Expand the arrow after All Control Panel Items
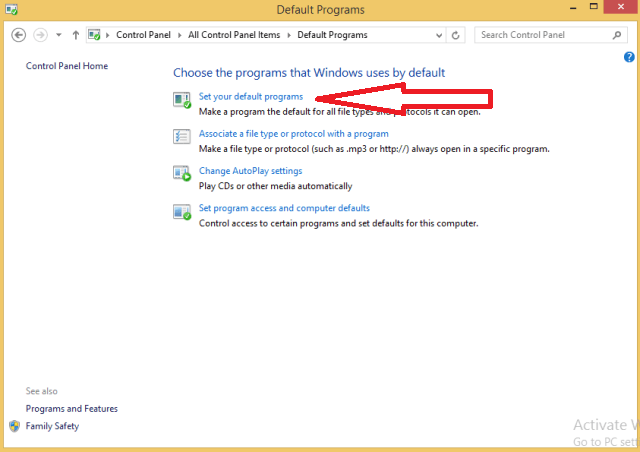The image size is (640, 452). point(289,35)
